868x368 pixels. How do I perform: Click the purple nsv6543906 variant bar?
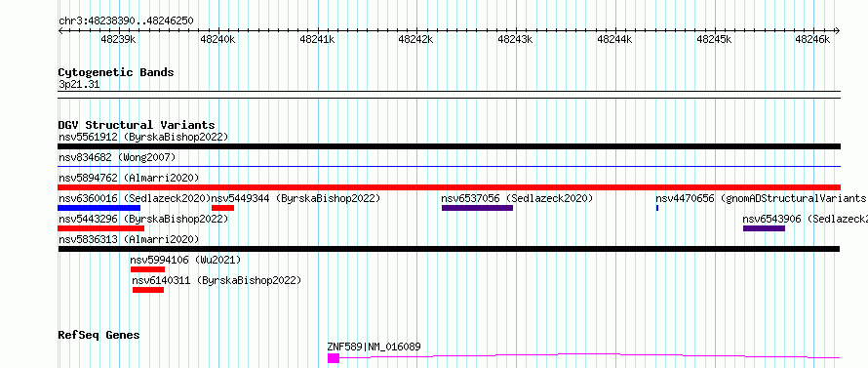click(764, 228)
